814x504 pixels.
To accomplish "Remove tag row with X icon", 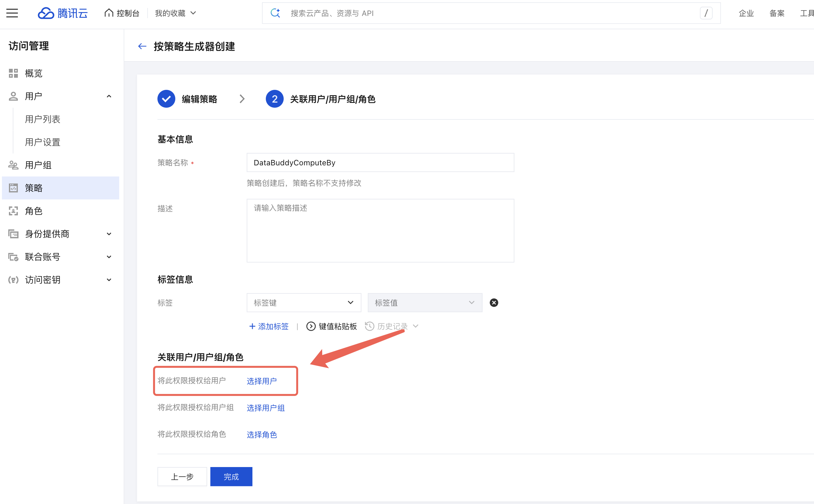I will (x=494, y=303).
